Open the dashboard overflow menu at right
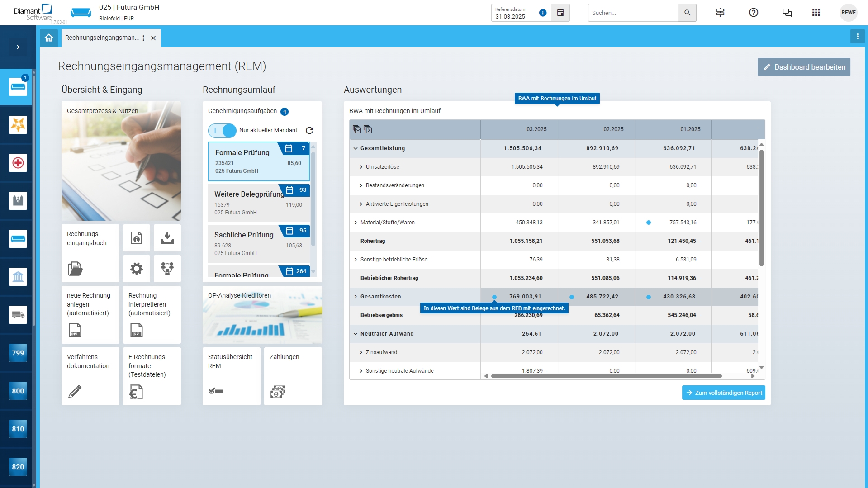The image size is (868, 488). 858,36
